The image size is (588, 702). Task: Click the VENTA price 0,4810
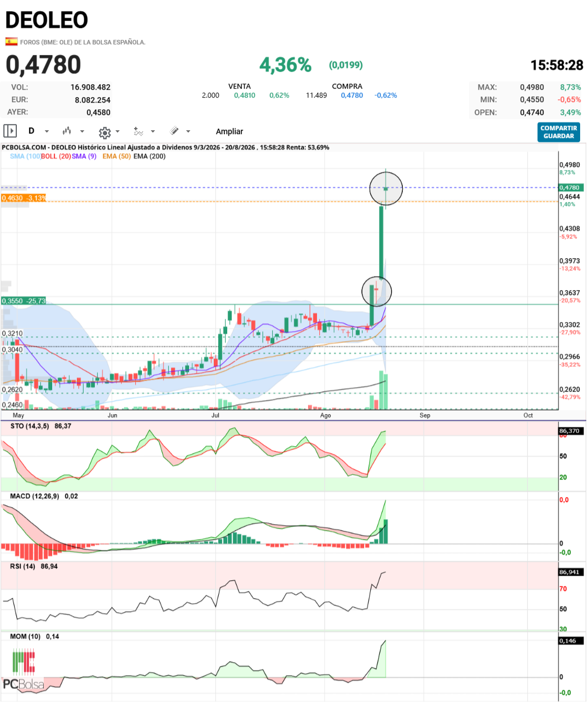(245, 95)
